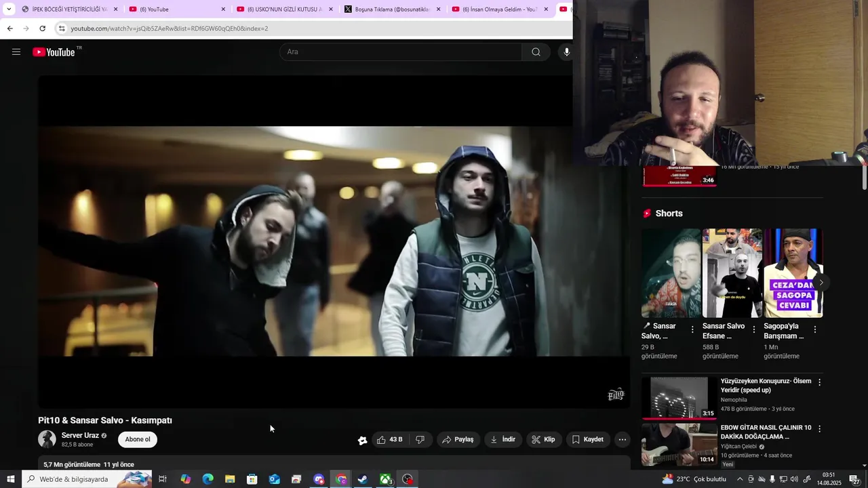The image size is (868, 488).
Task: Start voice search with the microphone icon
Action: (566, 52)
